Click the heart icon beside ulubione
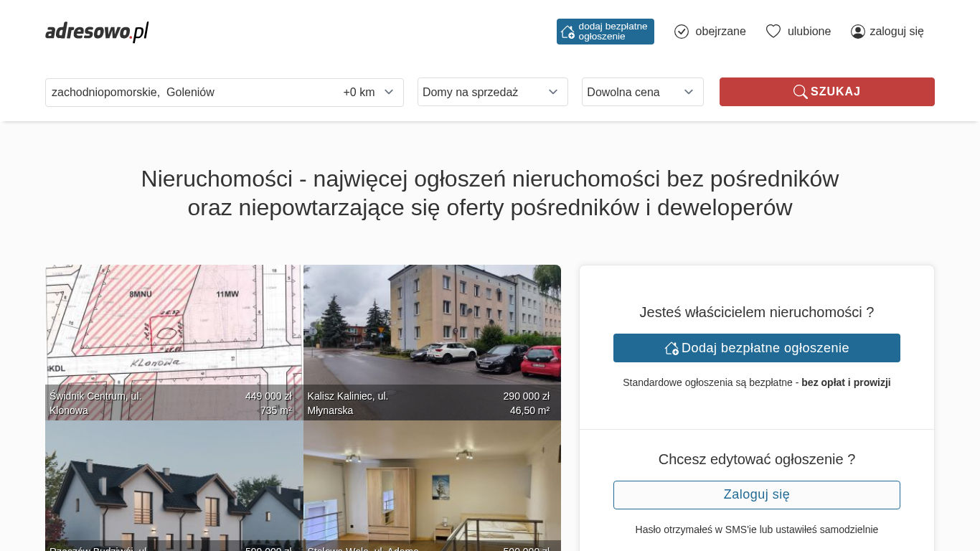The height and width of the screenshot is (551, 980). tap(773, 32)
